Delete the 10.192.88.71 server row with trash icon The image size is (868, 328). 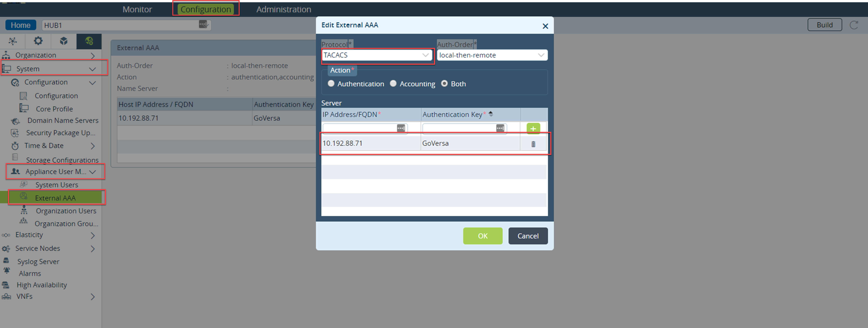[533, 144]
